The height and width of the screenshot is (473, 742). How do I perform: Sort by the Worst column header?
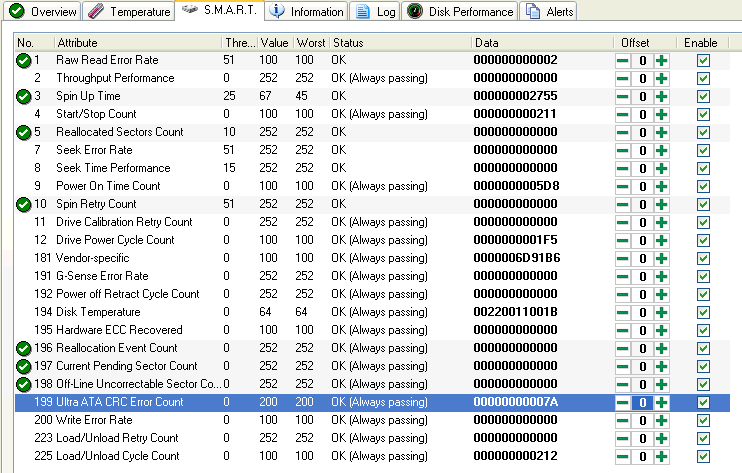[311, 43]
